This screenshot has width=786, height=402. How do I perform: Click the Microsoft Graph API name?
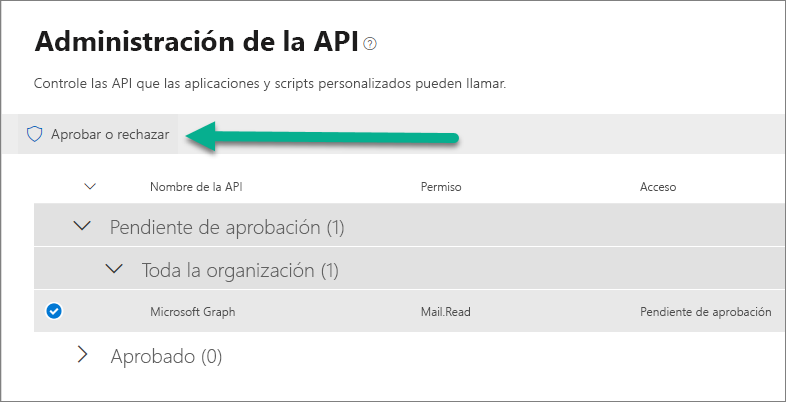[193, 312]
